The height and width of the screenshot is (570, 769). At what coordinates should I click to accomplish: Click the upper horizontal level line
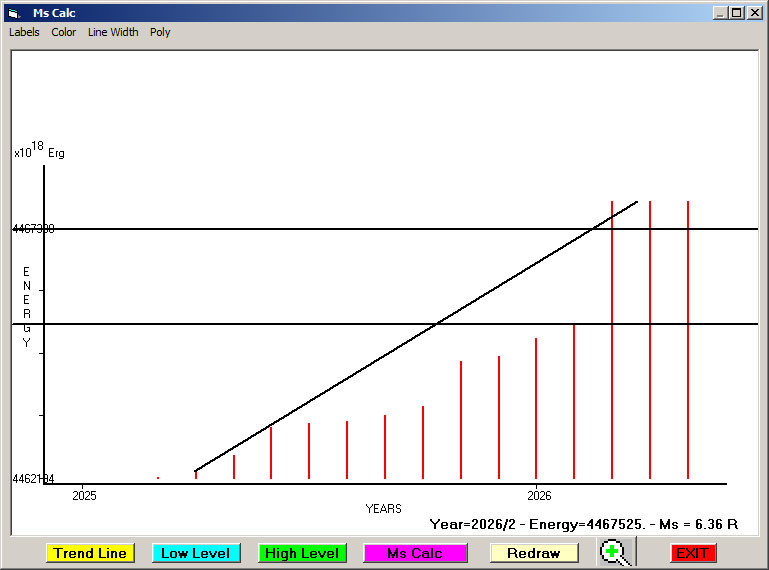300,229
